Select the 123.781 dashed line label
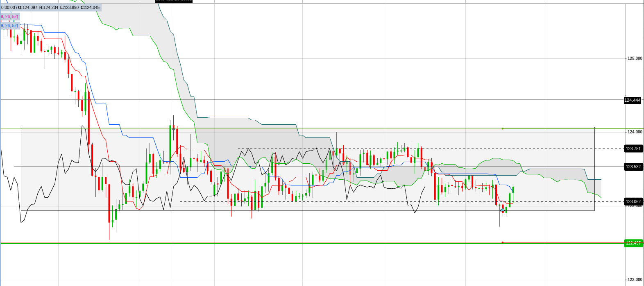Viewport: 644px width, 286px height. coord(633,149)
